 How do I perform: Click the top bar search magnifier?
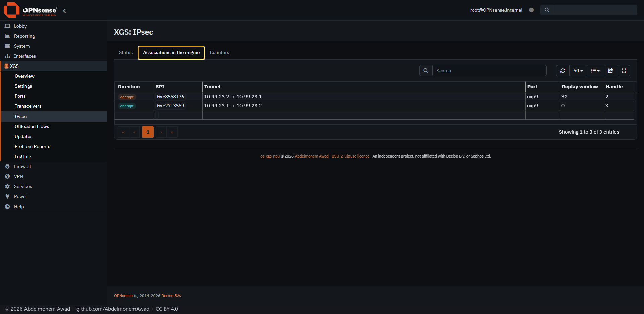point(547,10)
